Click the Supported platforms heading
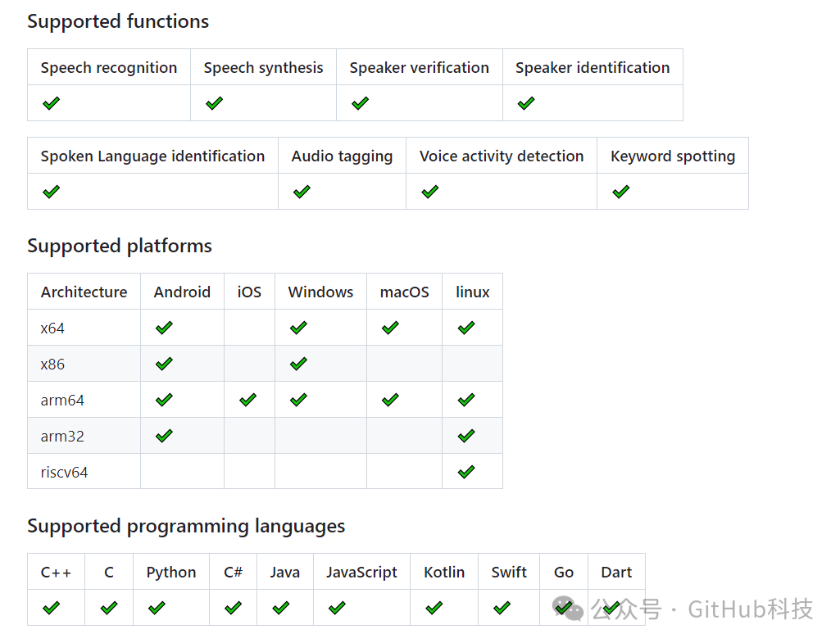Screen dimensions: 840x643 [120, 246]
